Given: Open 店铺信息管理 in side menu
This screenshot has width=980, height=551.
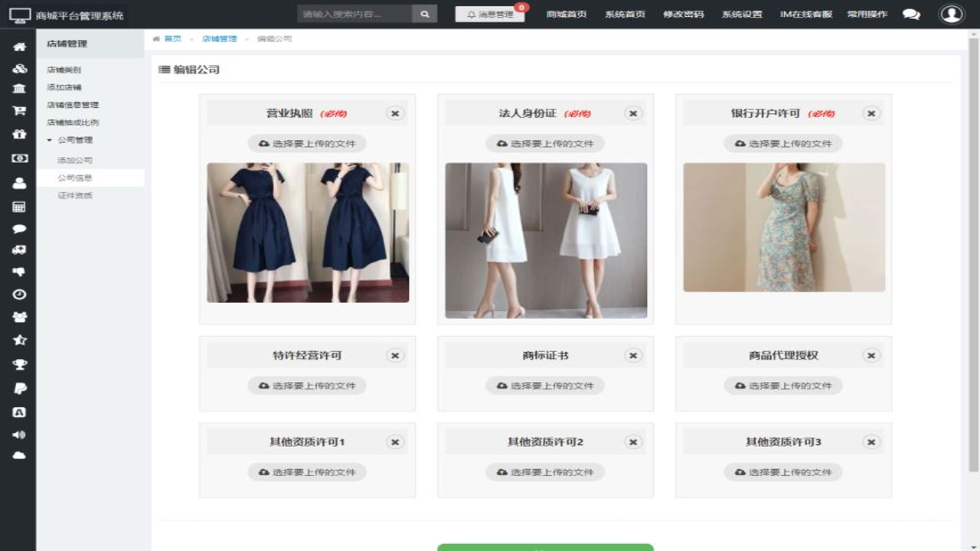Looking at the screenshot, I should pos(73,105).
